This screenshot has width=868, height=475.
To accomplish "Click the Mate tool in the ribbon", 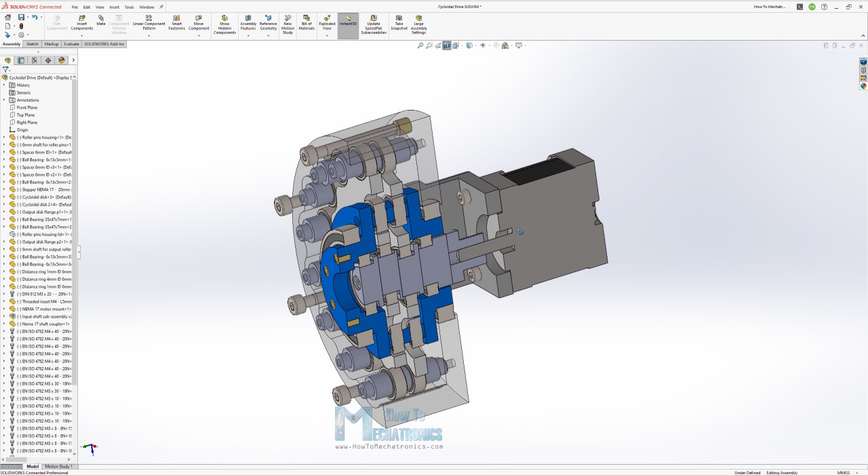I will (x=101, y=20).
